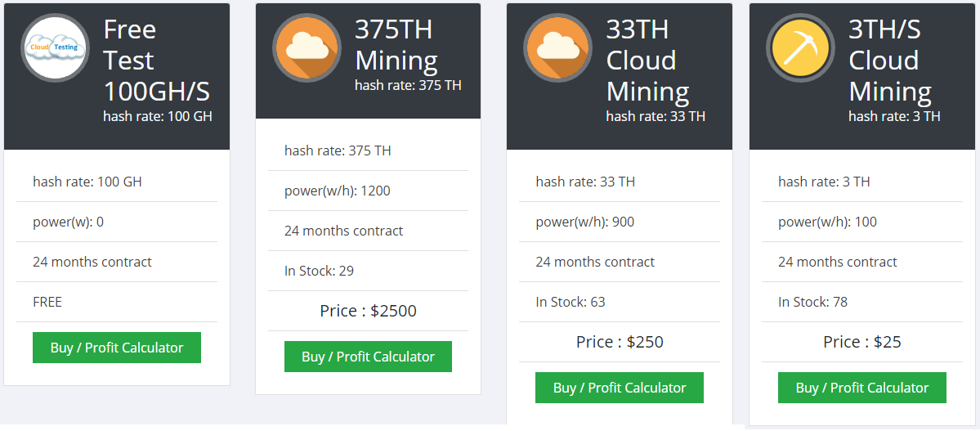Click the Price : $2500 text
980x431 pixels.
368,311
